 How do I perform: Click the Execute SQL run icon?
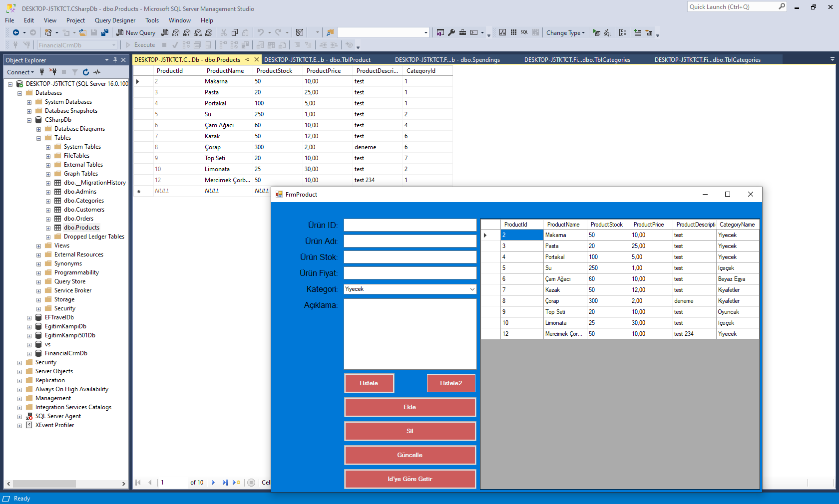coord(597,32)
